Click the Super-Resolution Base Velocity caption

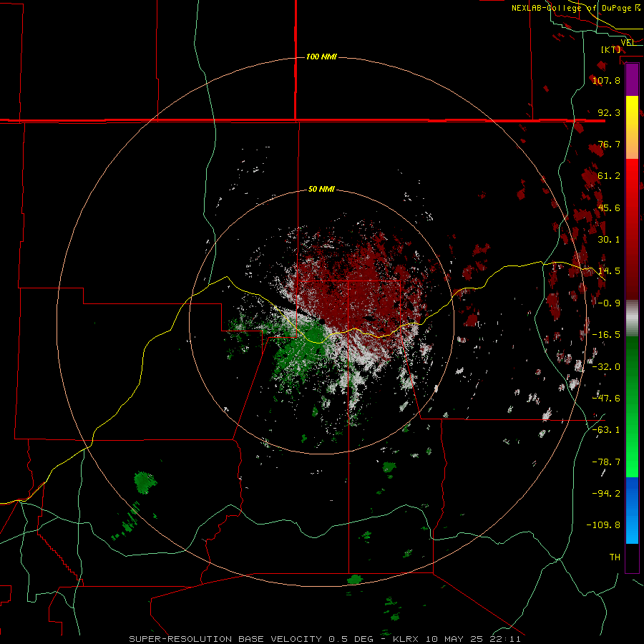[325, 639]
